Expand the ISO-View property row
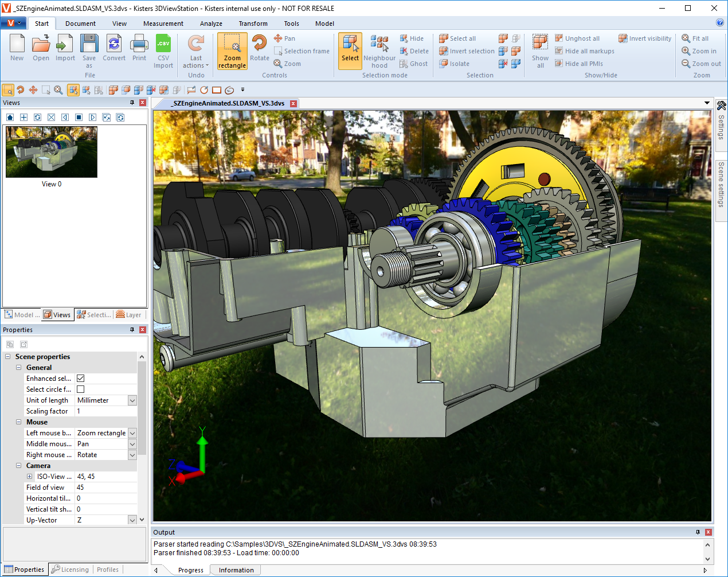728x577 pixels. coord(30,477)
